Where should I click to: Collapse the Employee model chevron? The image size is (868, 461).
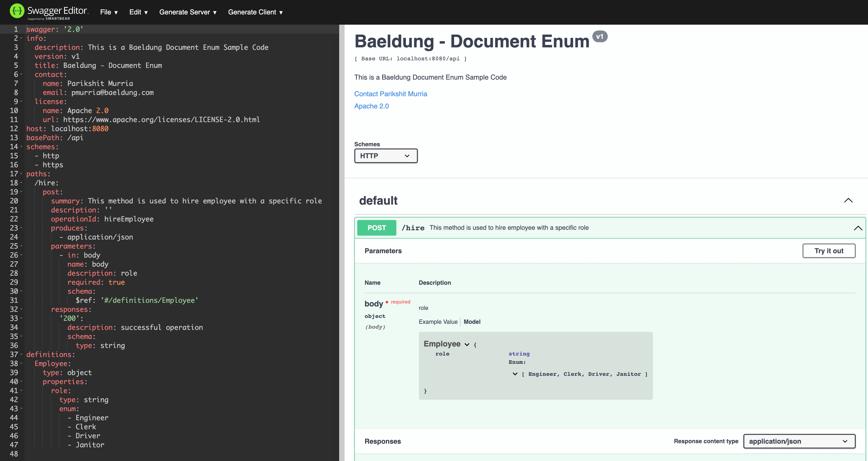[x=467, y=345]
